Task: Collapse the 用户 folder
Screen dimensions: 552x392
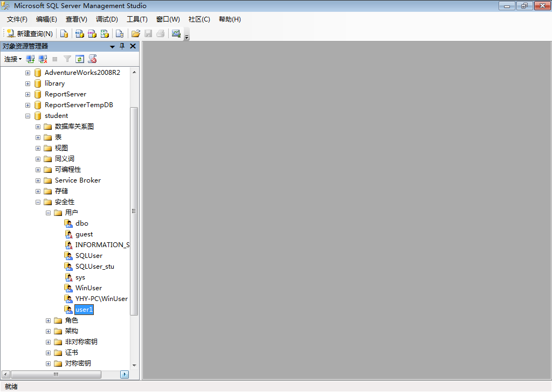Action: [48, 213]
